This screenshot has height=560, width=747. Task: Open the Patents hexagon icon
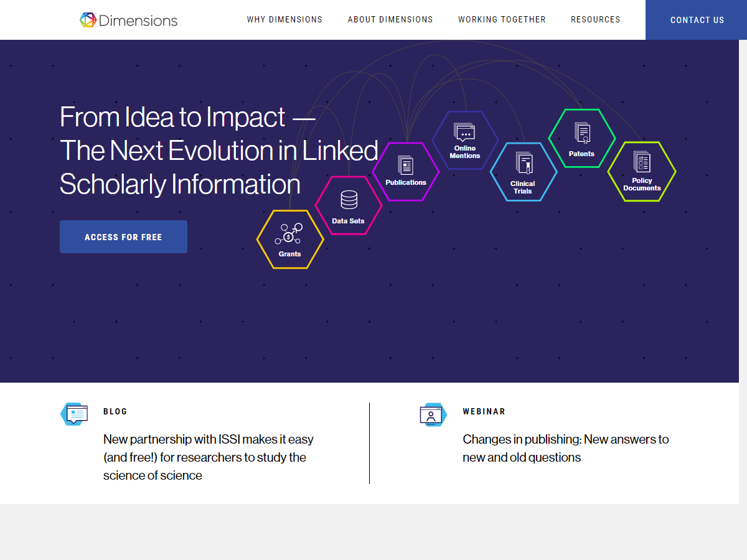point(581,138)
